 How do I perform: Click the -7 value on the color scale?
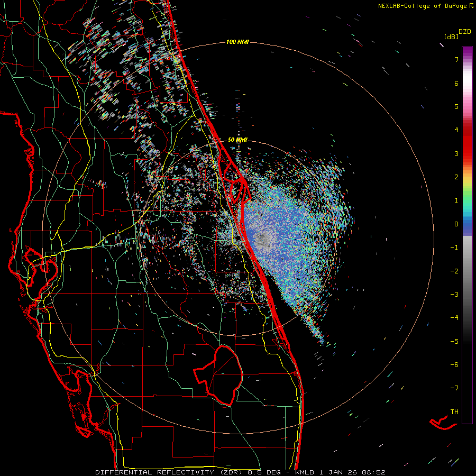click(454, 388)
